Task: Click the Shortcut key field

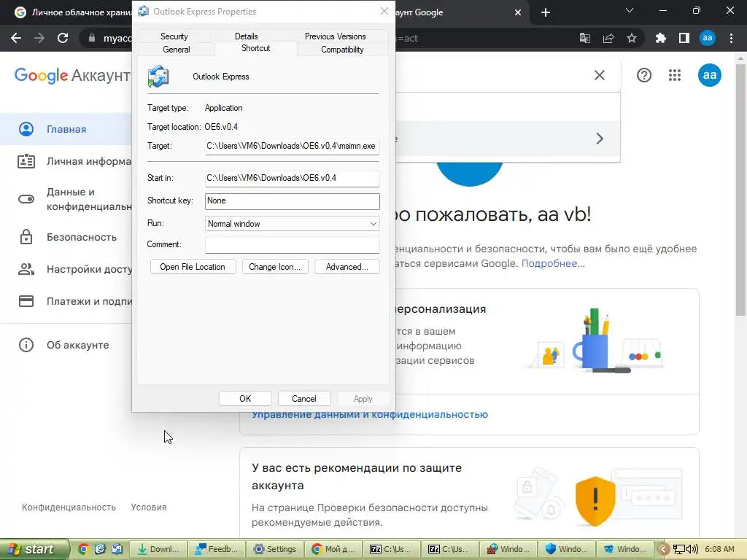Action: tap(292, 201)
